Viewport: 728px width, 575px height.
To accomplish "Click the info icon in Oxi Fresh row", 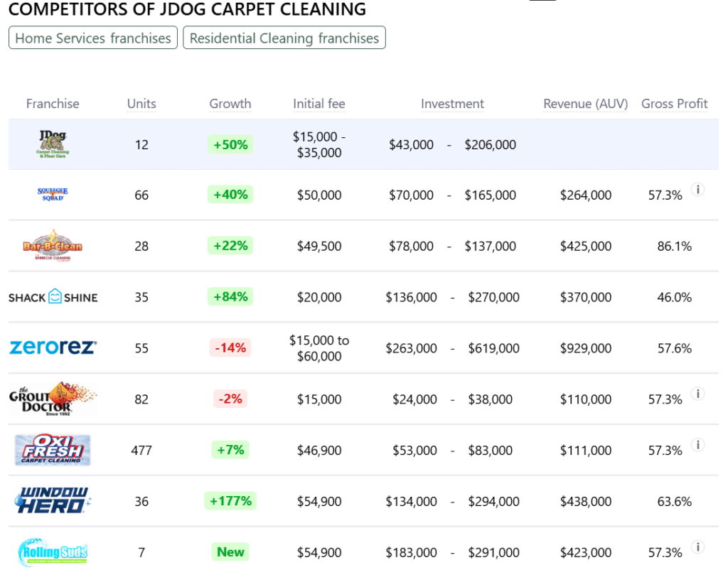I will click(698, 445).
